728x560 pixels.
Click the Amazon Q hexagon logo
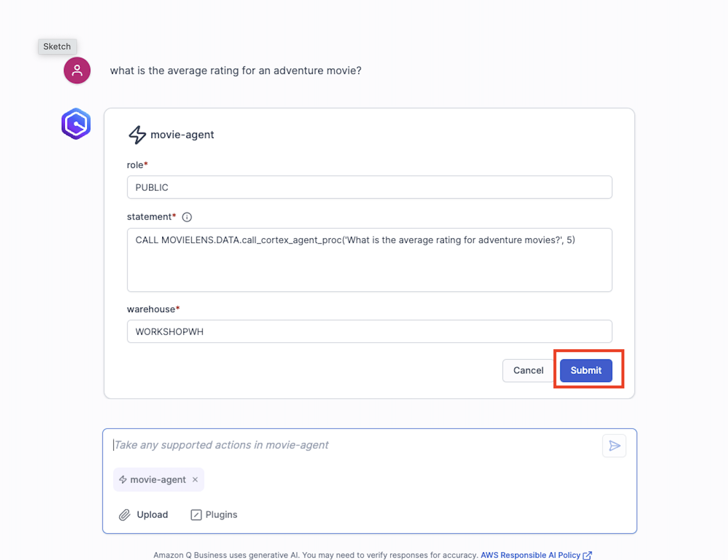click(x=76, y=124)
